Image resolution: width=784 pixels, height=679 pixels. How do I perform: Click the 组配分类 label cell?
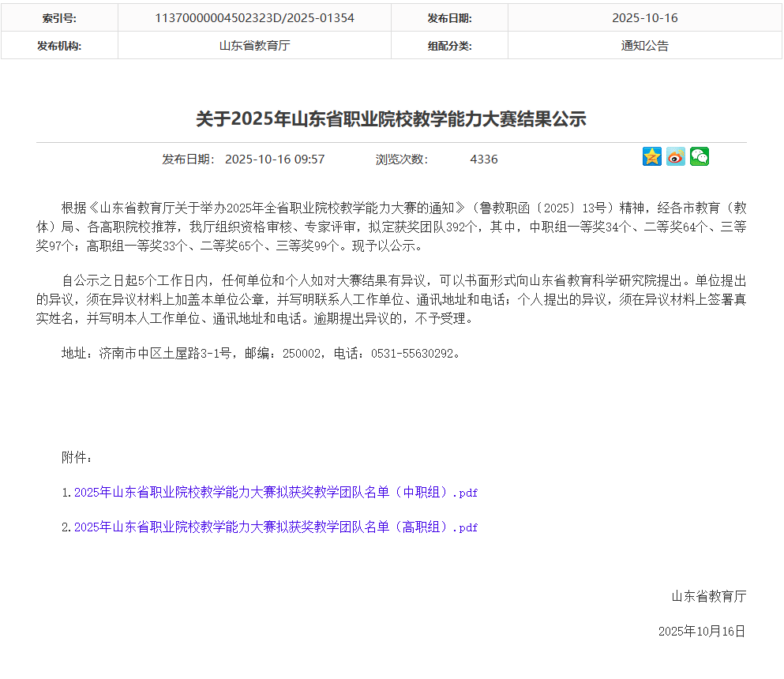point(449,46)
